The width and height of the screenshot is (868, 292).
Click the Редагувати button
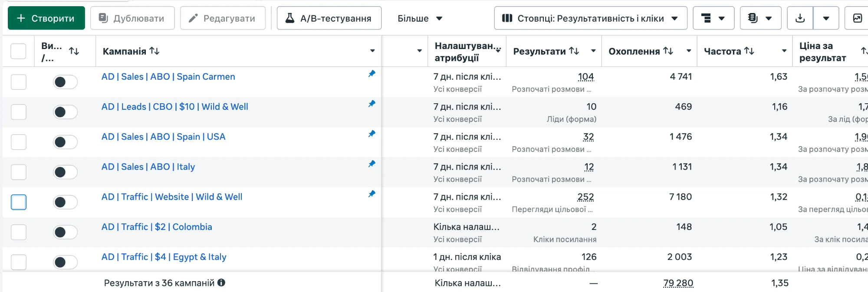(223, 18)
